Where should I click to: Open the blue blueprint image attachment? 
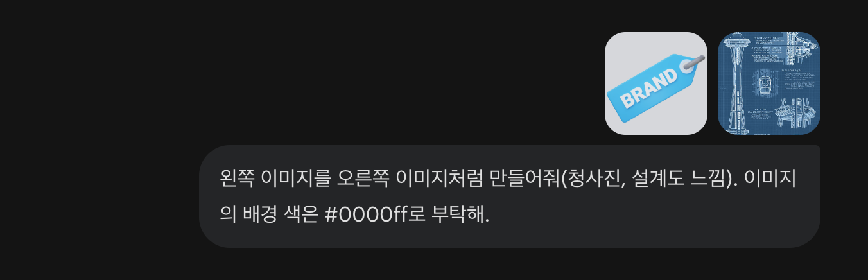[x=769, y=83]
